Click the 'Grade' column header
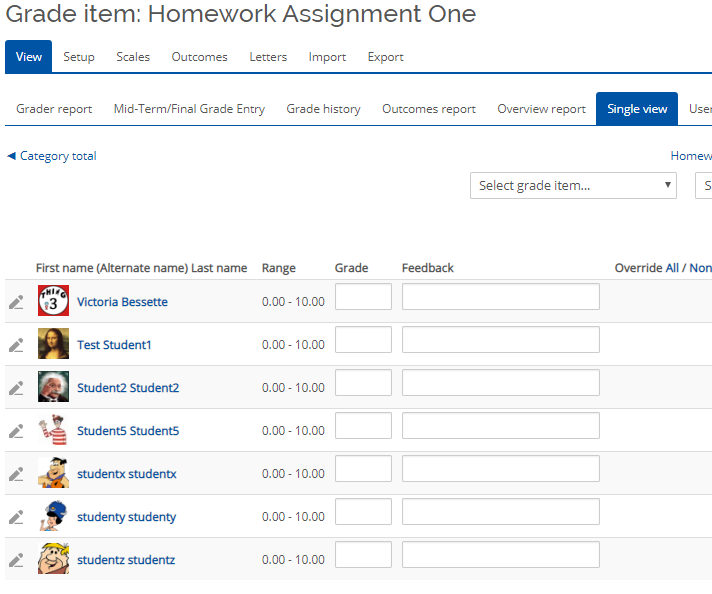This screenshot has height=594, width=712. point(351,268)
